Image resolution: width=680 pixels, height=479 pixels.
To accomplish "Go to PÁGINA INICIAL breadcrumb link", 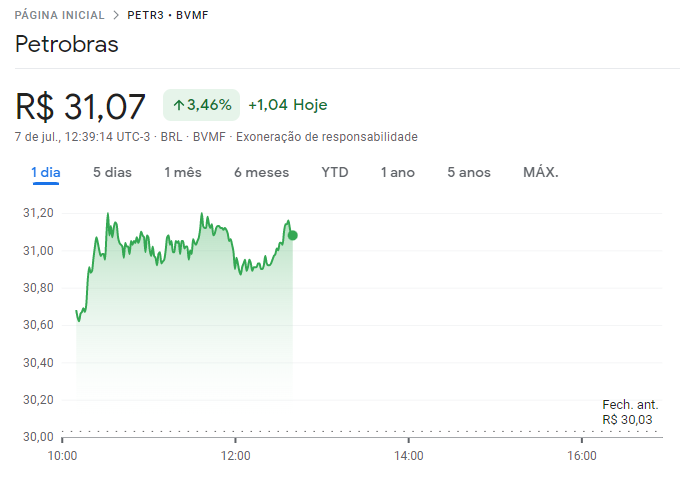I will coord(59,16).
